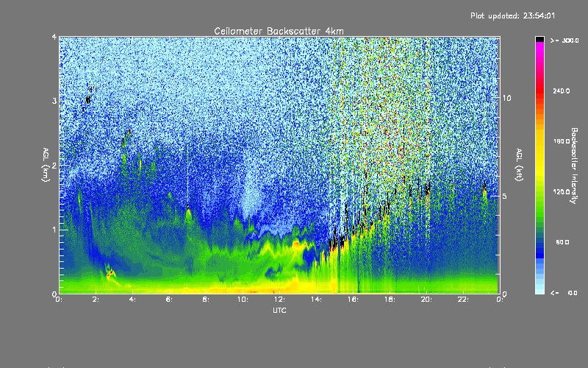Image resolution: width=588 pixels, height=368 pixels.
Task: Click the '20:' hour tick on time axis
Action: click(x=426, y=300)
